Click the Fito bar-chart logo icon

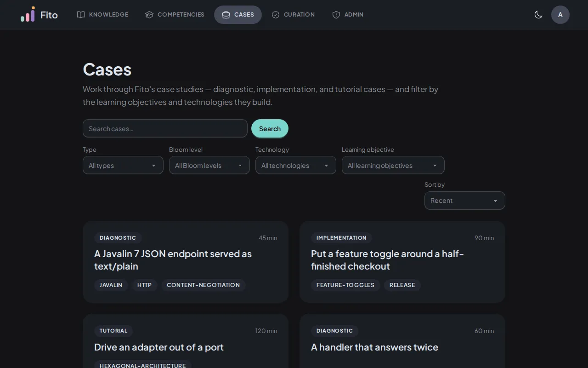[x=28, y=14]
